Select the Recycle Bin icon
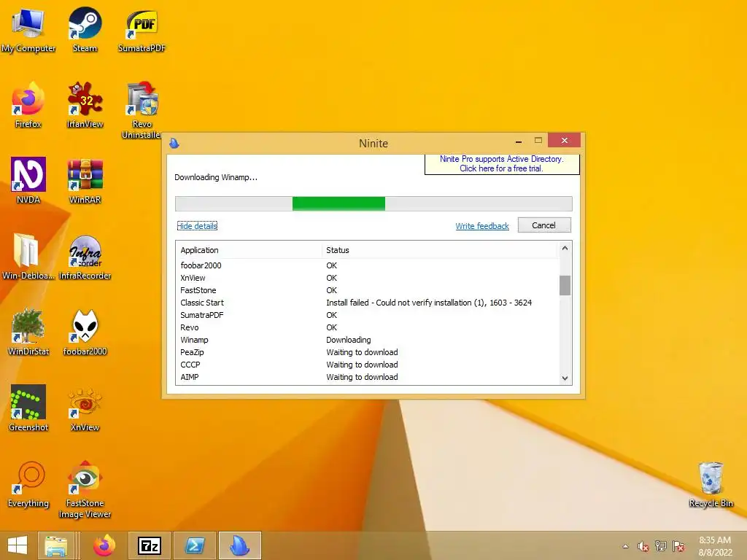The width and height of the screenshot is (747, 560). pyautogui.click(x=711, y=484)
